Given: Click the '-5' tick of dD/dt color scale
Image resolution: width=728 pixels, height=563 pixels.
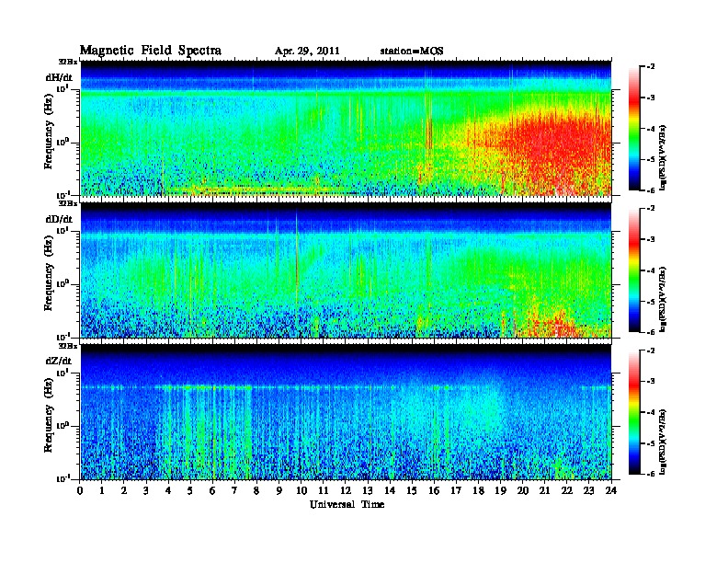Looking at the screenshot, I should tap(651, 301).
